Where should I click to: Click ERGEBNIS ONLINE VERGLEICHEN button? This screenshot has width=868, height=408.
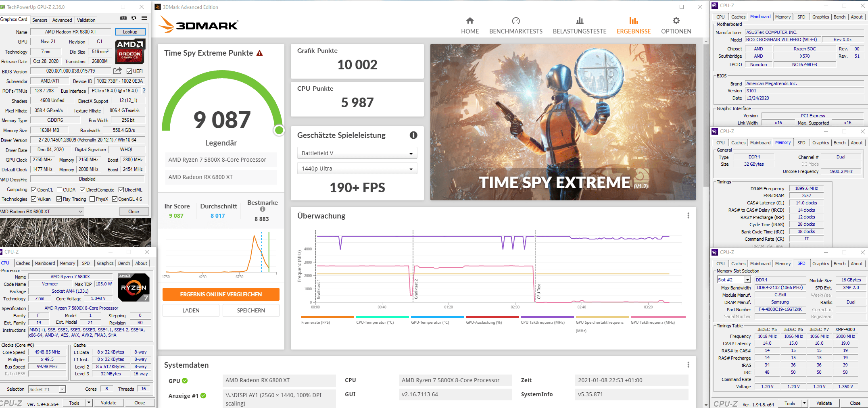pos(221,294)
